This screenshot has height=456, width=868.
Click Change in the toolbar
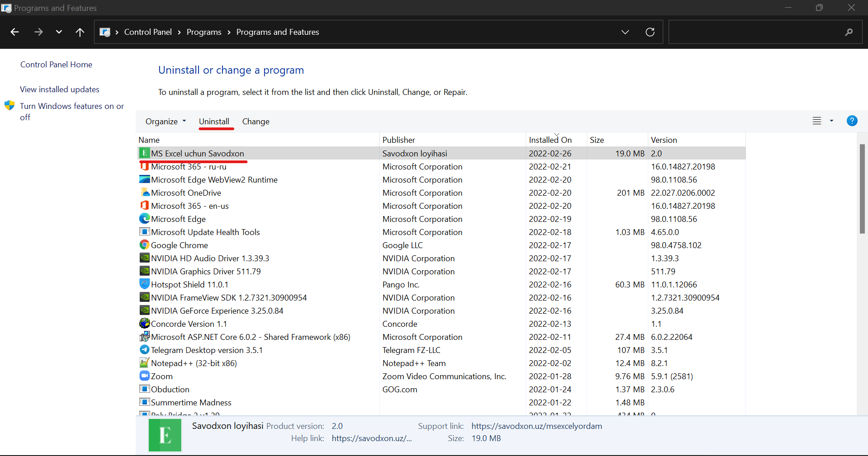(x=255, y=122)
